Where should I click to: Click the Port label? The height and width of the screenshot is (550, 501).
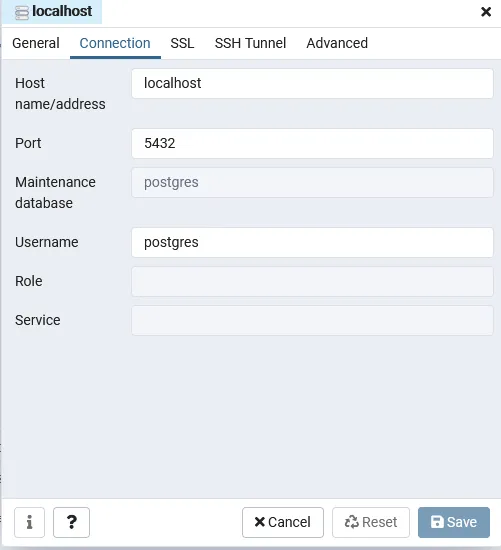point(28,143)
